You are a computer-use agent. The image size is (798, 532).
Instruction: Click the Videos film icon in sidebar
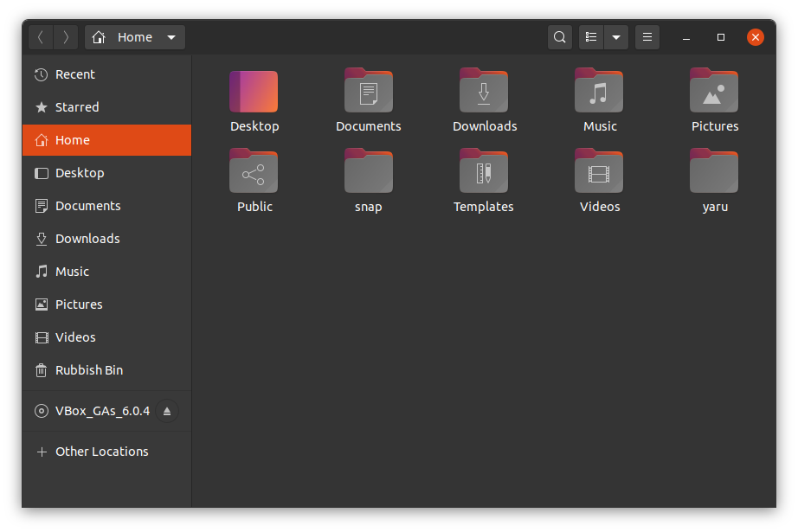pos(42,337)
